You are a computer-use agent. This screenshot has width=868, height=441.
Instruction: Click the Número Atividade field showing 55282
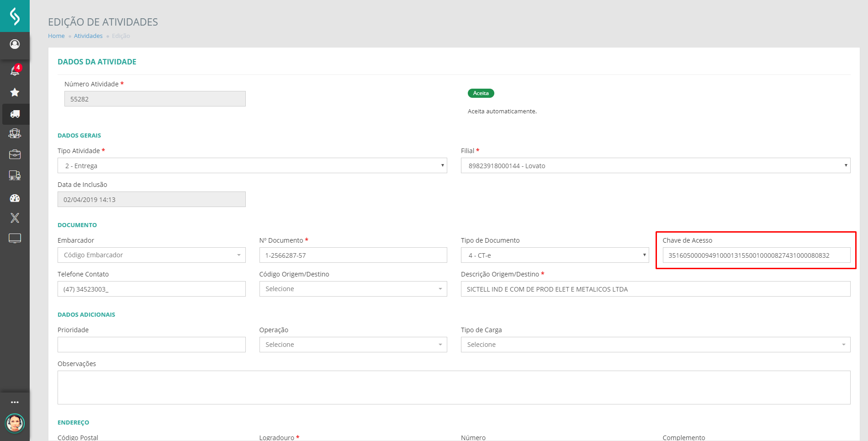click(155, 99)
